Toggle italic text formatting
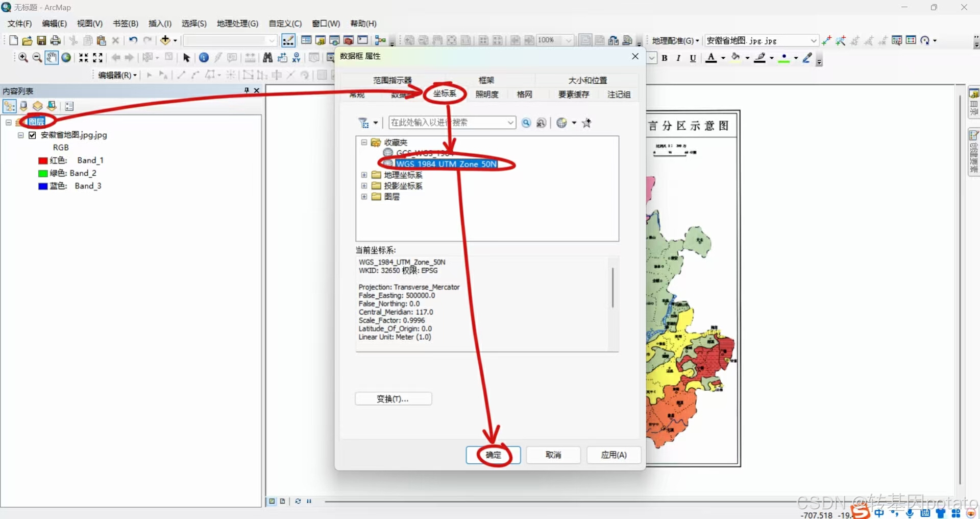The height and width of the screenshot is (519, 980). [x=678, y=58]
